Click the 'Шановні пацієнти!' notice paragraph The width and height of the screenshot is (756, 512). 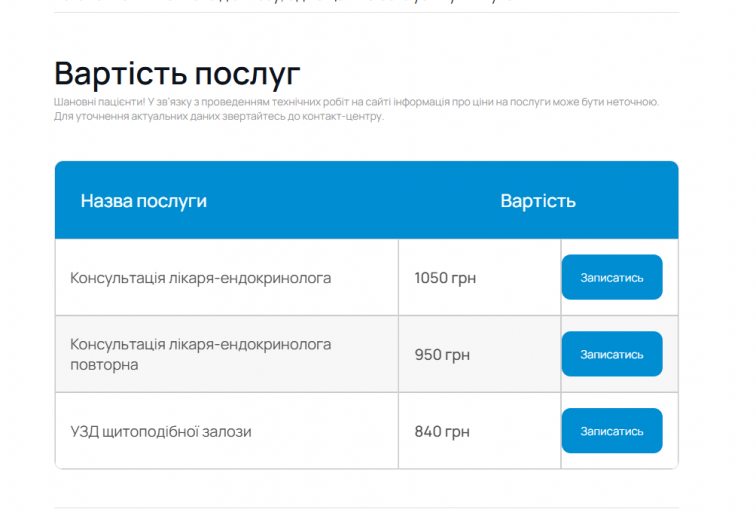coord(356,109)
